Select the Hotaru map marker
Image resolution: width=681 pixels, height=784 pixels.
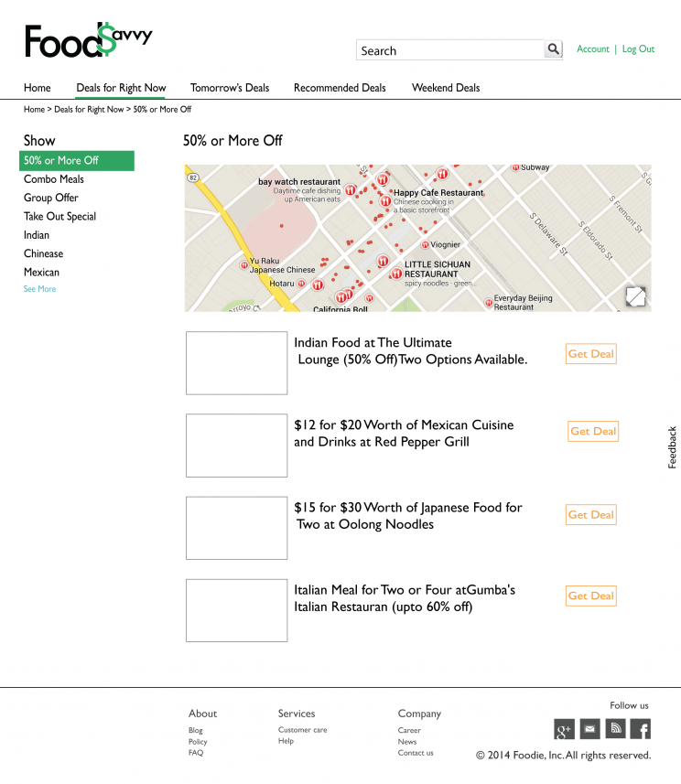pos(301,284)
